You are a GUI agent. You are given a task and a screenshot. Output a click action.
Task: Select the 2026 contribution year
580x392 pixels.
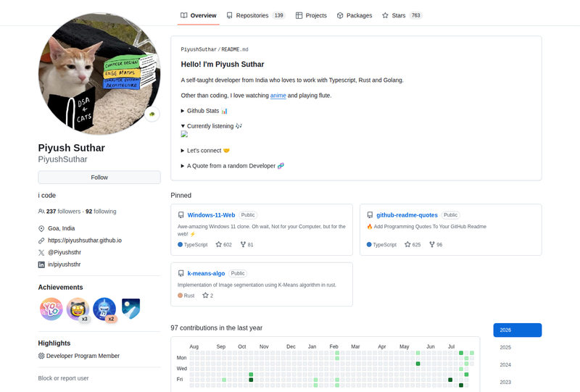(518, 330)
